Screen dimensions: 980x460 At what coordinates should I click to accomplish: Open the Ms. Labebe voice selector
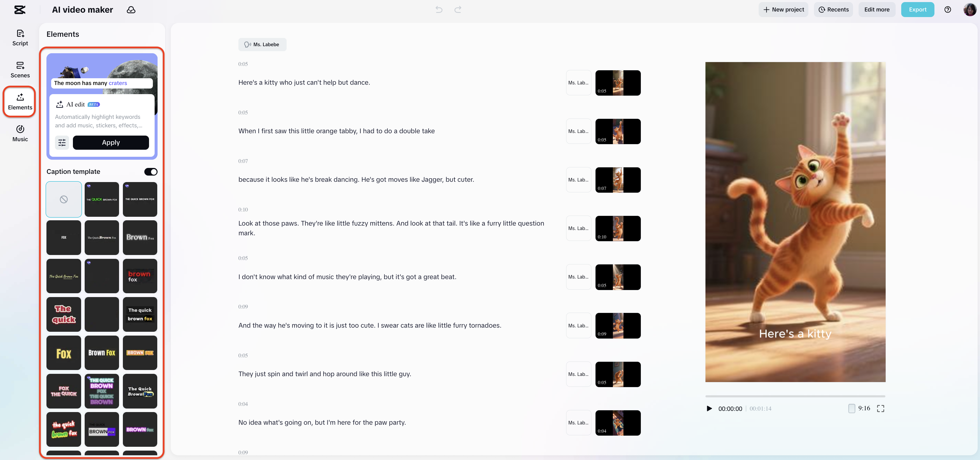point(262,44)
